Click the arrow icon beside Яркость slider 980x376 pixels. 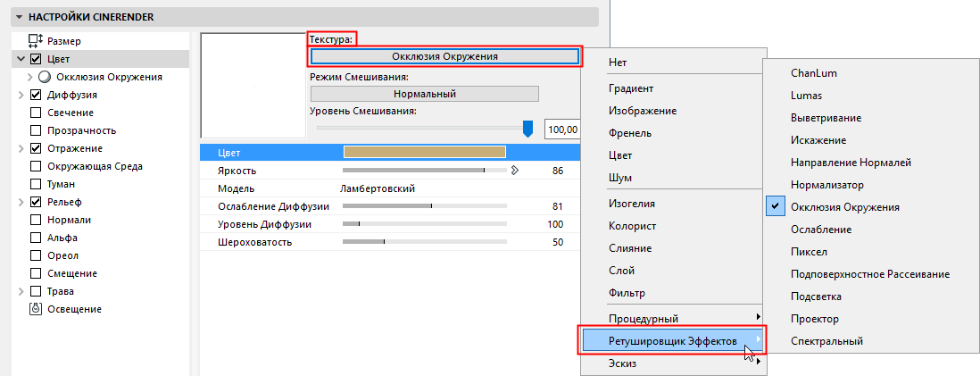point(514,170)
